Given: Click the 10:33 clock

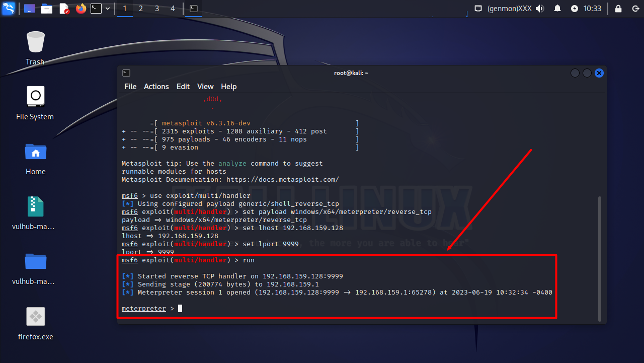Looking at the screenshot, I should tap(592, 9).
